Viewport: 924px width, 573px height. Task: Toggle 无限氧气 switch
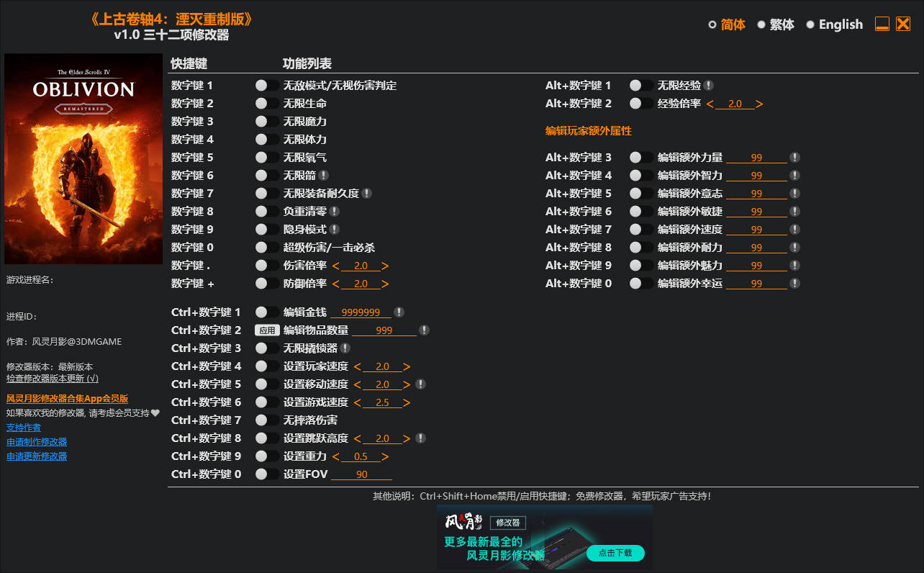pyautogui.click(x=267, y=157)
